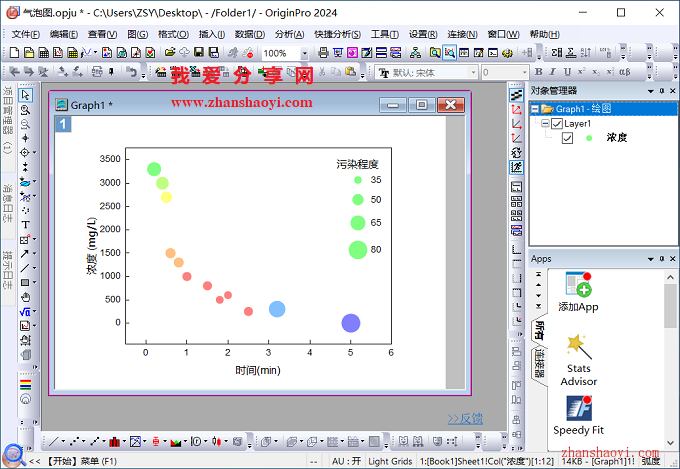Click the New Project icon
680x469 pixels.
[14, 53]
